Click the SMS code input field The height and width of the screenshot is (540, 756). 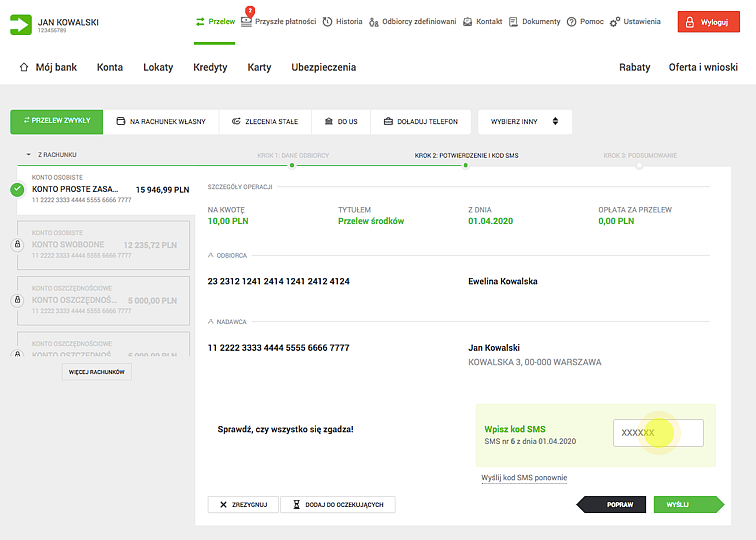tap(658, 433)
